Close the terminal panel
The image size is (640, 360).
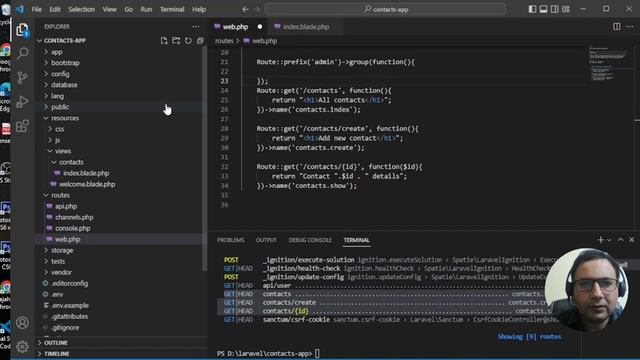(x=631, y=240)
